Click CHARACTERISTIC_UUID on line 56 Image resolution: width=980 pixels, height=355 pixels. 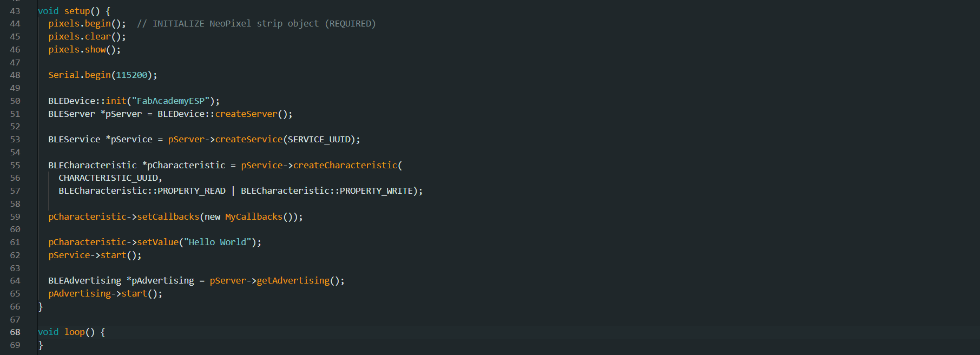click(x=108, y=178)
